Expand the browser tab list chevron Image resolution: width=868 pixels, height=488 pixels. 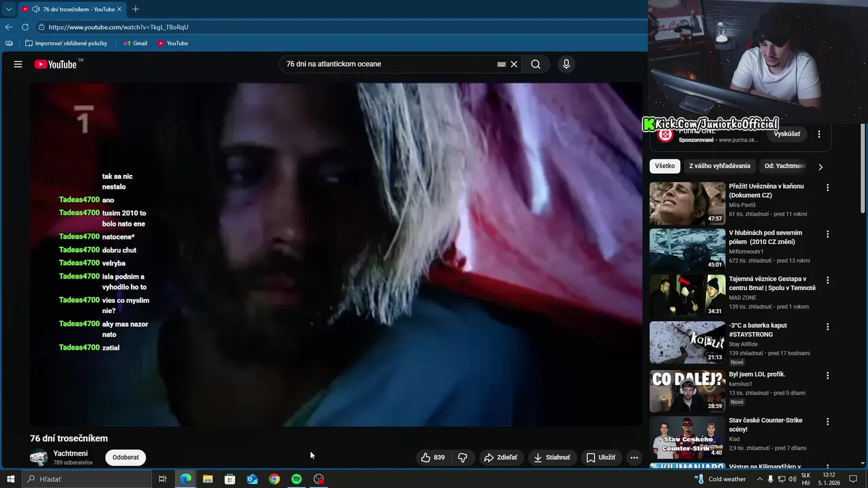pos(9,9)
